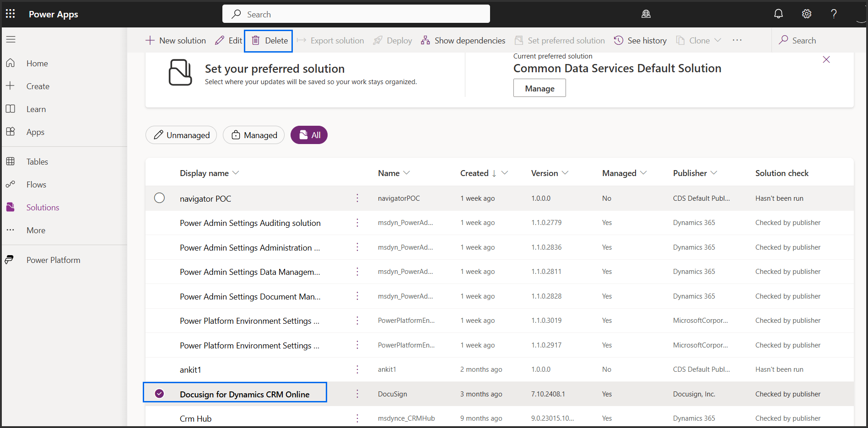
Task: Click inside the top search field
Action: coord(356,13)
